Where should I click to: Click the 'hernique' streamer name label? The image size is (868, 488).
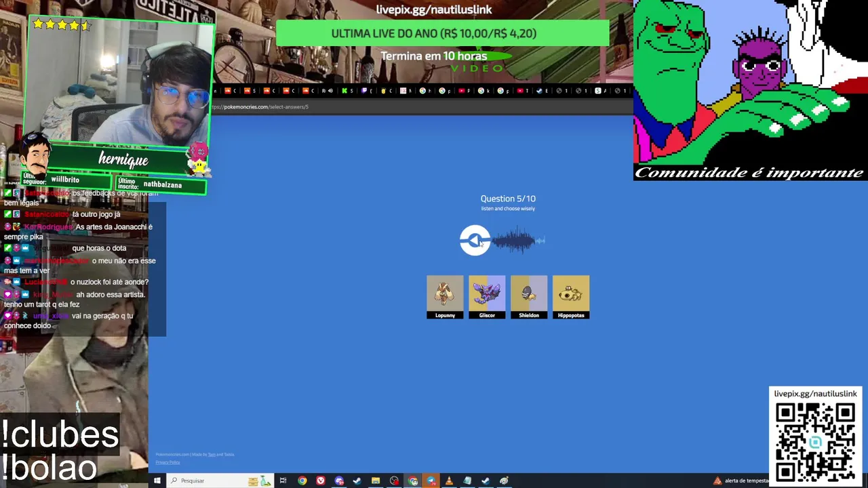(x=123, y=159)
